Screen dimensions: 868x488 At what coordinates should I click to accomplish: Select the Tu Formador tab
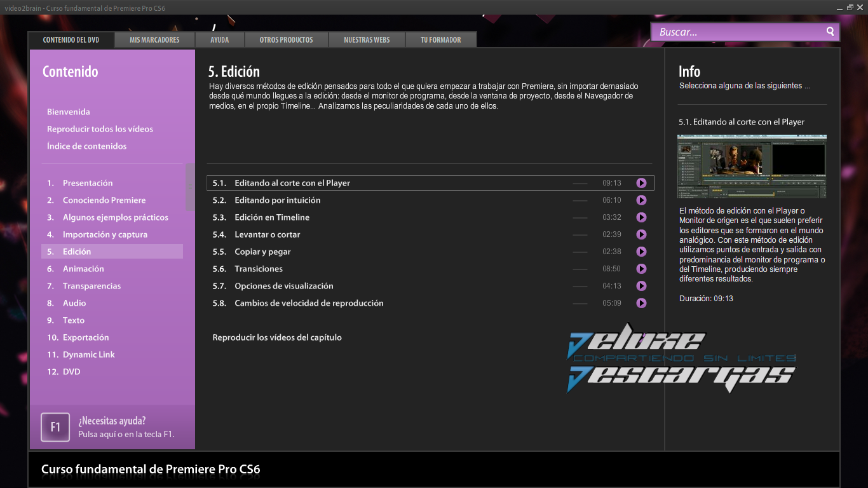pyautogui.click(x=441, y=39)
